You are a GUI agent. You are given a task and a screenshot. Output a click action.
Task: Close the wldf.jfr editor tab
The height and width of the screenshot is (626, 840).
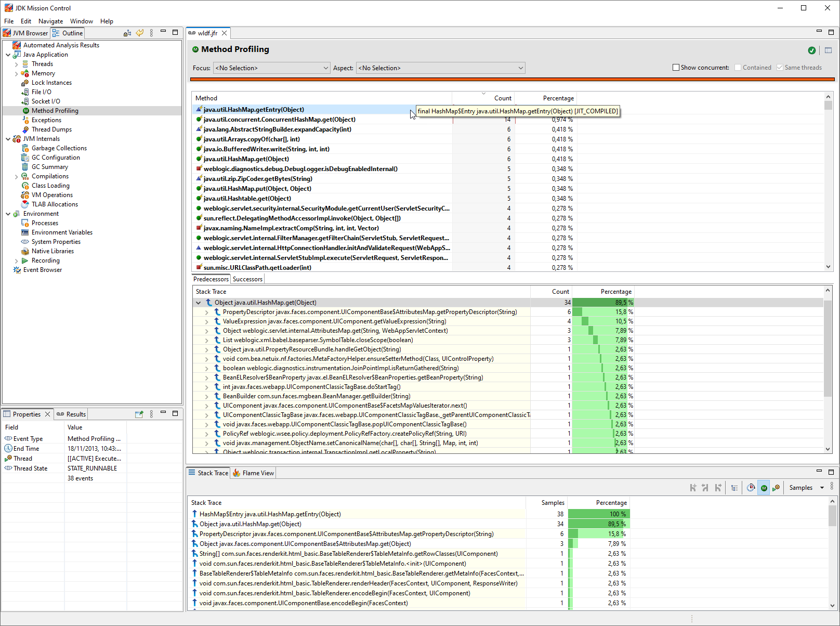coord(224,33)
